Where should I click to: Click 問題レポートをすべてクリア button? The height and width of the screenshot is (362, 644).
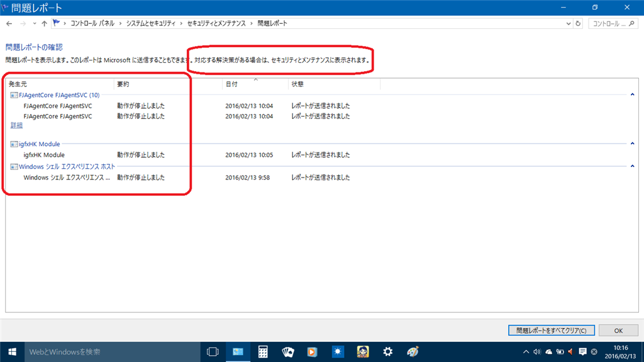[551, 331]
